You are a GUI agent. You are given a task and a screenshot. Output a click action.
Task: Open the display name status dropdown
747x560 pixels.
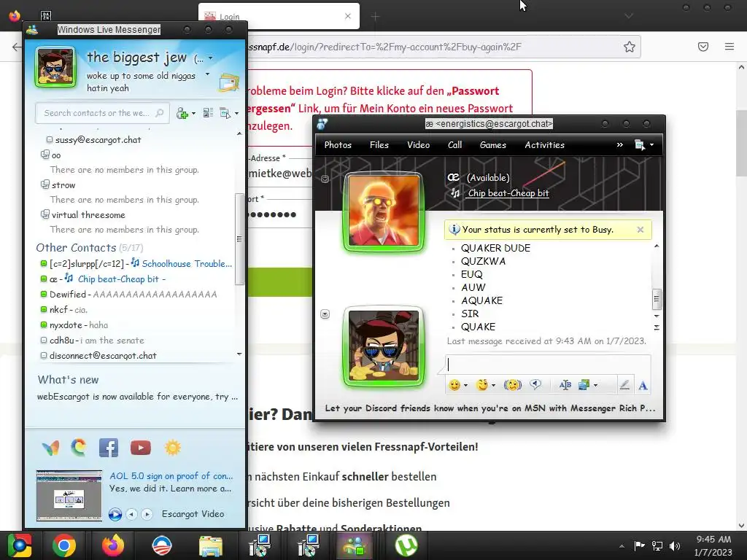210,58
